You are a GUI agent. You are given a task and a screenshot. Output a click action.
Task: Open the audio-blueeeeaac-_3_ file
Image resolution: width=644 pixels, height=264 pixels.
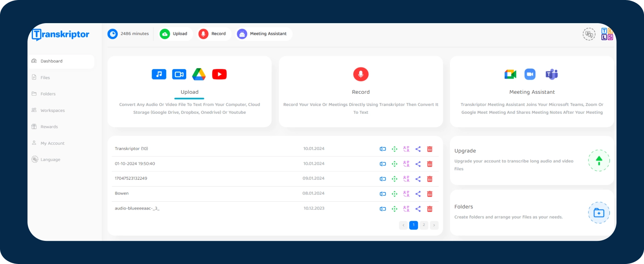click(x=137, y=208)
